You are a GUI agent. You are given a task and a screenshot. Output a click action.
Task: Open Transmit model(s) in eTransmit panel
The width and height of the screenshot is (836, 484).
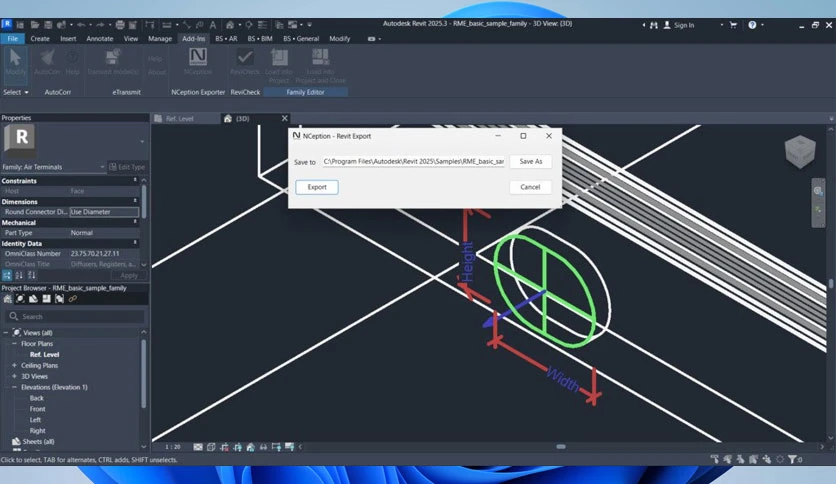112,63
